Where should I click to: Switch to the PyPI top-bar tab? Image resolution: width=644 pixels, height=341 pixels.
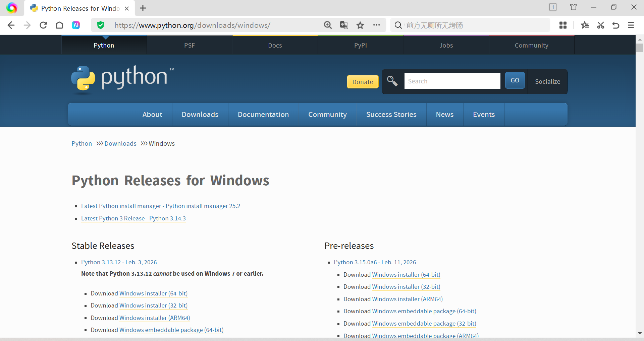[361, 45]
